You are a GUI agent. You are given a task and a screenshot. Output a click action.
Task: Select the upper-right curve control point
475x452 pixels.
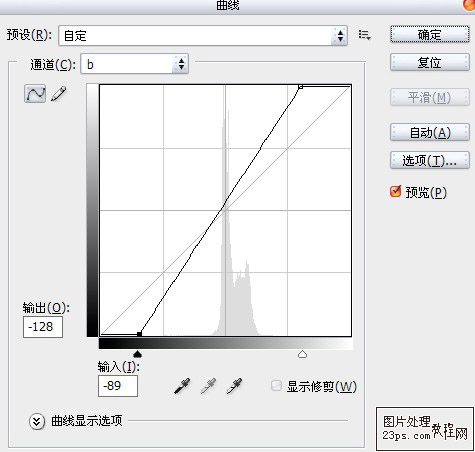click(x=300, y=87)
